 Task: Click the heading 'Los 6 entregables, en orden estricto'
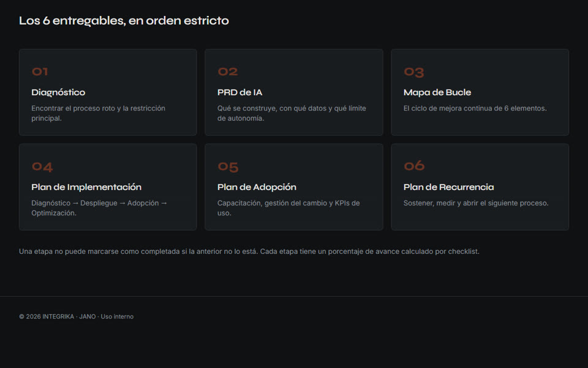click(124, 21)
